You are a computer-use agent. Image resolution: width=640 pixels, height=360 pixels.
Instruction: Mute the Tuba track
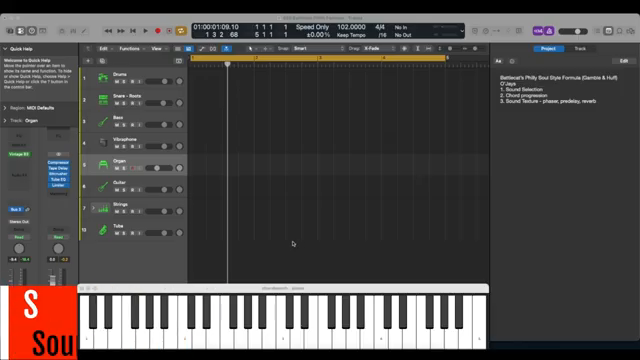tap(117, 233)
